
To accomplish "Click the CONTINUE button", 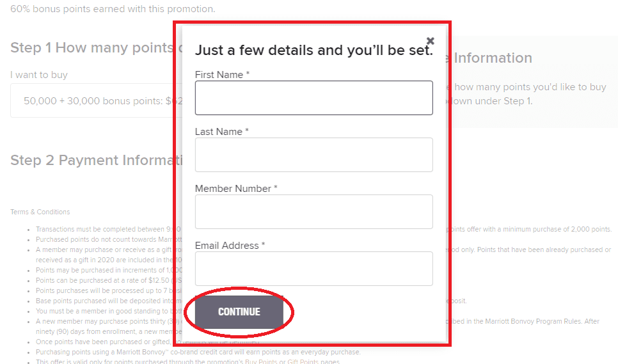I will pyautogui.click(x=239, y=312).
